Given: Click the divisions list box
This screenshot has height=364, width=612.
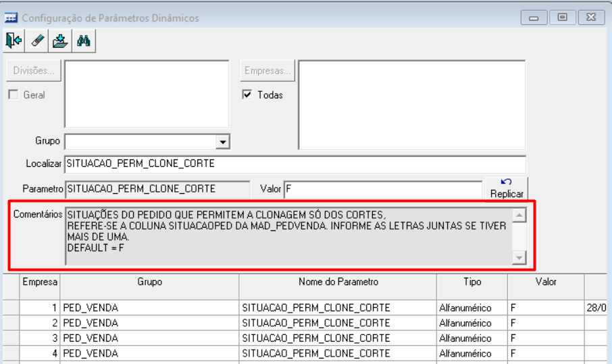Looking at the screenshot, I should pyautogui.click(x=147, y=94).
